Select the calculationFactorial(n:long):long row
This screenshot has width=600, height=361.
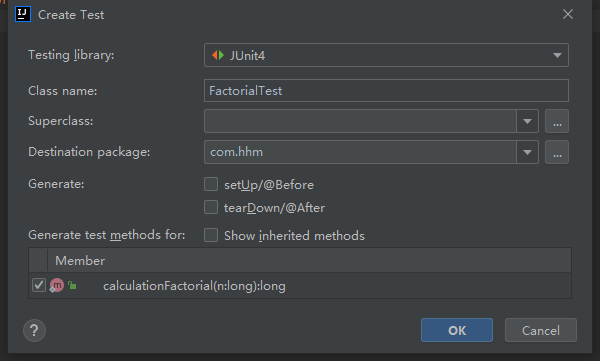coord(300,286)
